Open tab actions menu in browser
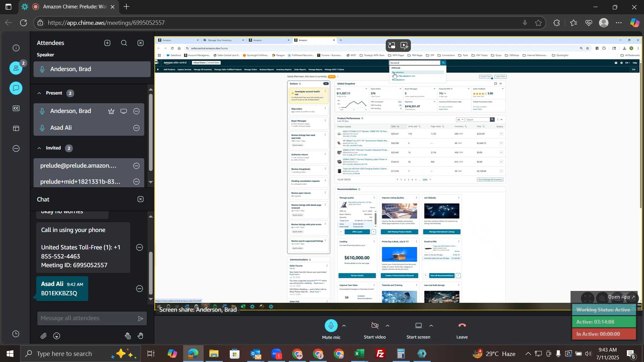This screenshot has height=362, width=644. pyautogui.click(x=8, y=7)
